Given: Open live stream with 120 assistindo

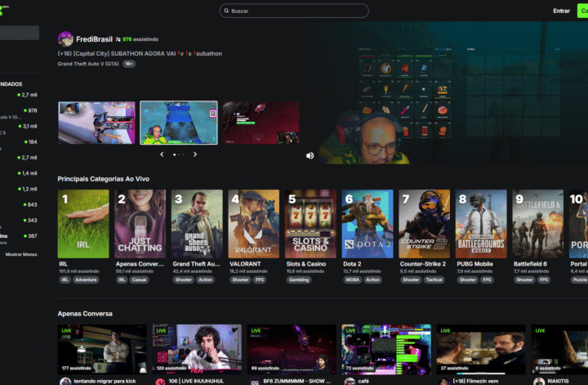Looking at the screenshot, I should tap(197, 349).
